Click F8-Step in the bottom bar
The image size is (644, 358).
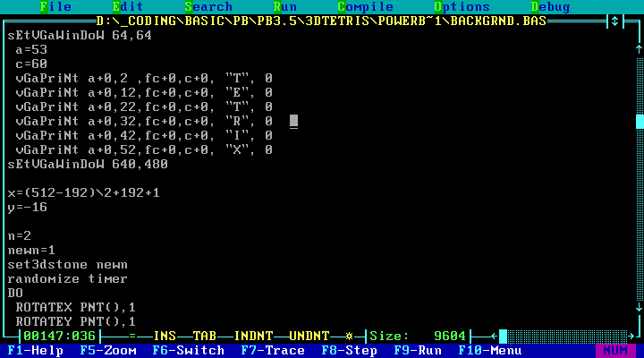pyautogui.click(x=350, y=351)
